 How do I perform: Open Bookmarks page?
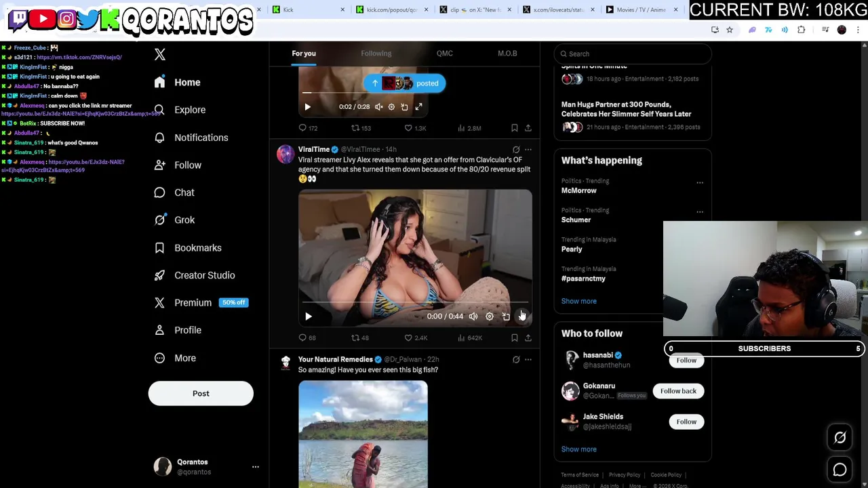[x=188, y=247]
